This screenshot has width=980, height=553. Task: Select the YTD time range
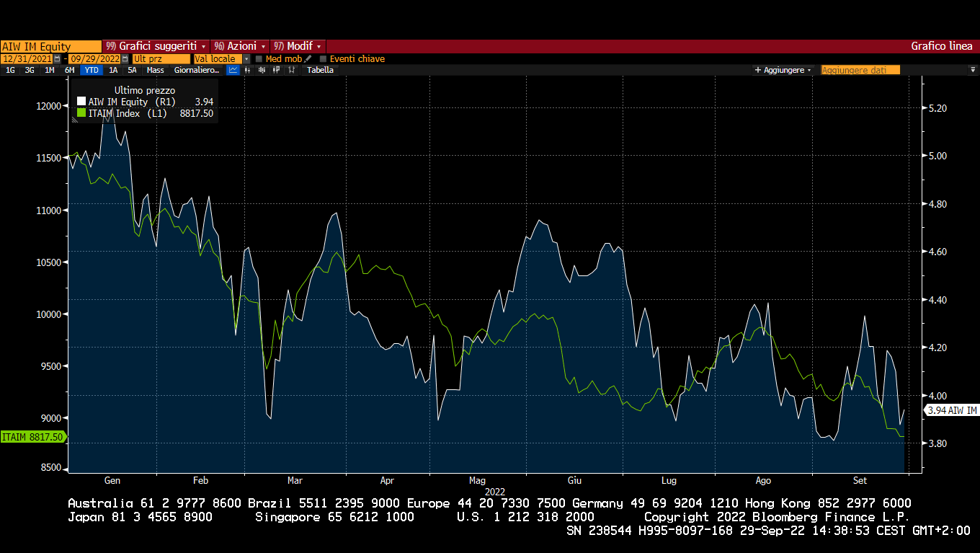[92, 70]
